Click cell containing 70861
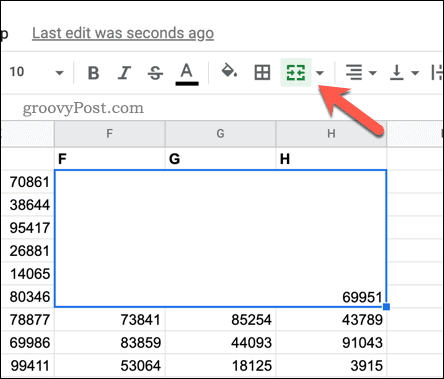 click(x=27, y=182)
